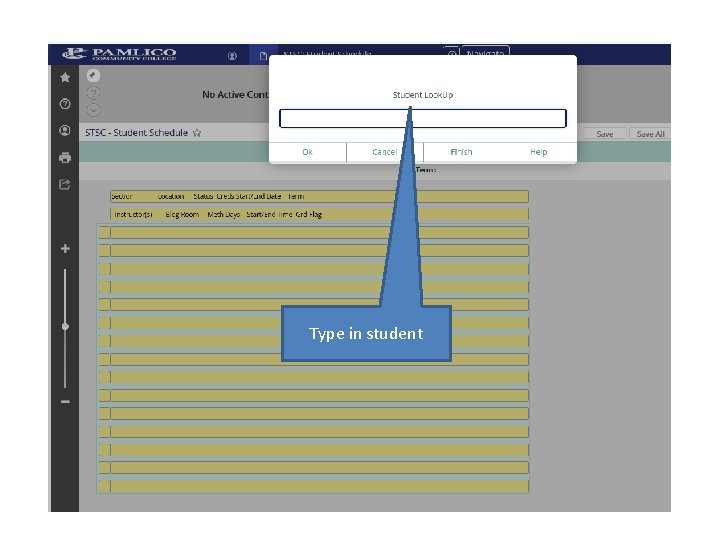Click the STSC - Student Schedule title
Screen dimensions: 720x540
coord(136,133)
